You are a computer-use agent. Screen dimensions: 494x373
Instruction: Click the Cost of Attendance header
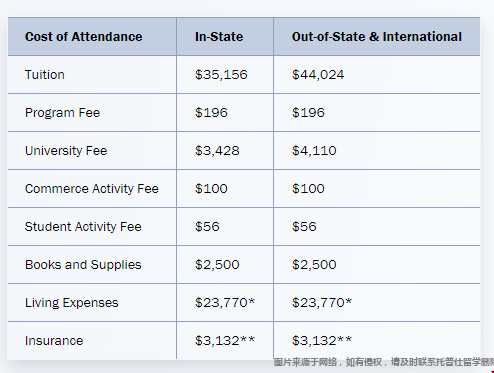pos(83,37)
